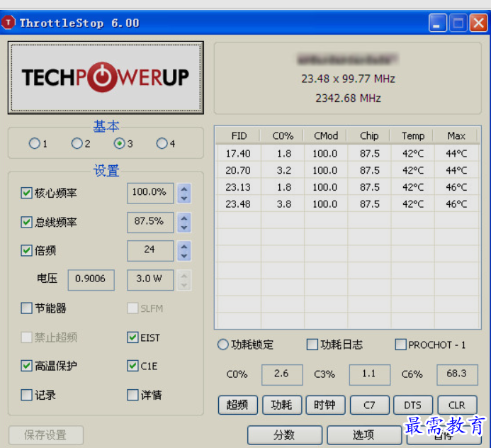Screen dimensions: 491x448
Task: Open the 选项 options button
Action: 364,435
